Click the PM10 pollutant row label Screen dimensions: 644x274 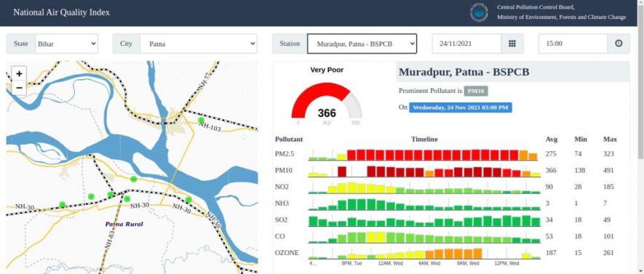pyautogui.click(x=282, y=171)
